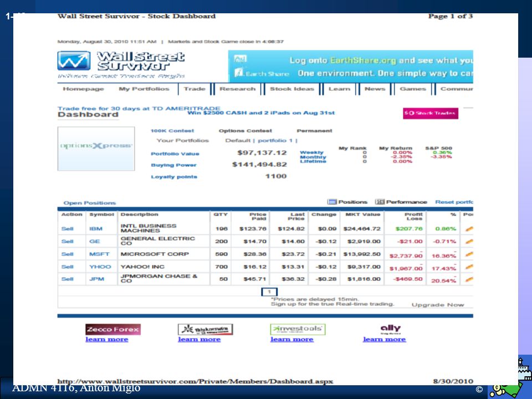The width and height of the screenshot is (532, 399).
Task: Click the Lifetime rank label
Action: tap(313, 161)
